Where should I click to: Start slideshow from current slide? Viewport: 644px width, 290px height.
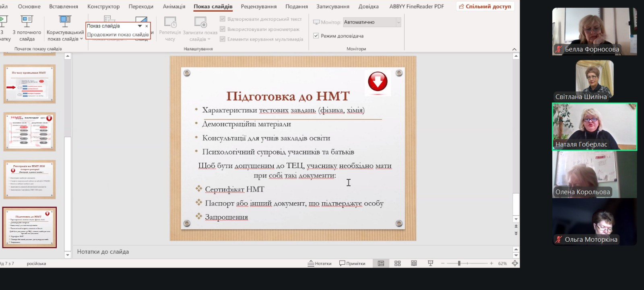(x=27, y=28)
